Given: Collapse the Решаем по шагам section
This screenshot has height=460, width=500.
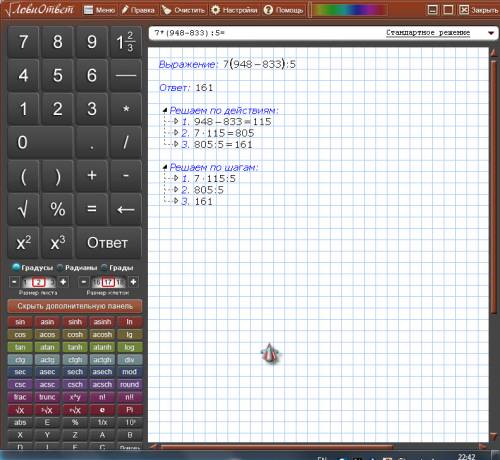Looking at the screenshot, I should 165,167.
